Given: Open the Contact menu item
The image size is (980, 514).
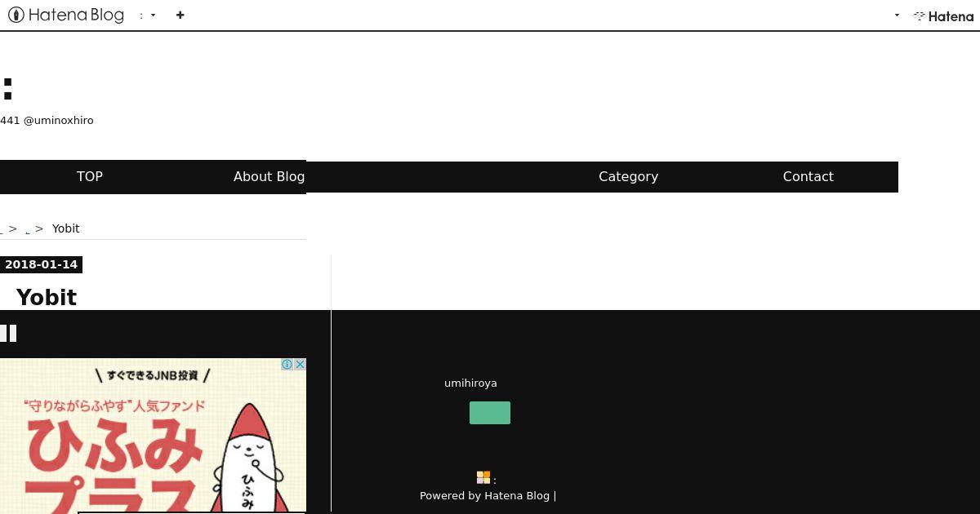Looking at the screenshot, I should pyautogui.click(x=808, y=176).
